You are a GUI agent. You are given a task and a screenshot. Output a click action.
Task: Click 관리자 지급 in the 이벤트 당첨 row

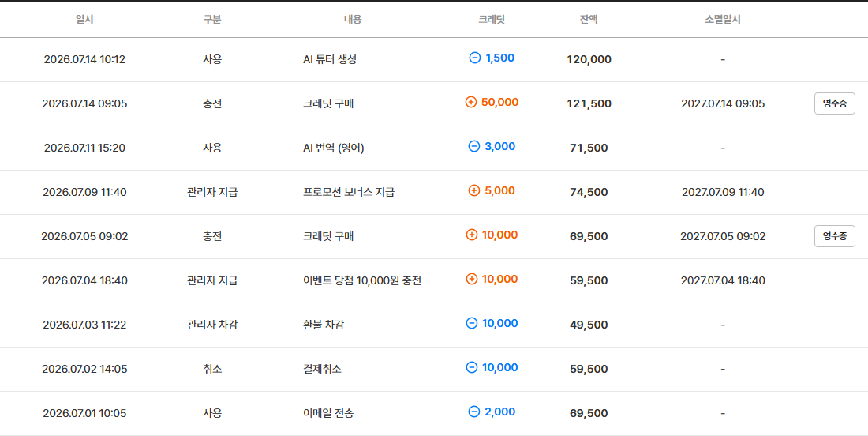tap(212, 281)
